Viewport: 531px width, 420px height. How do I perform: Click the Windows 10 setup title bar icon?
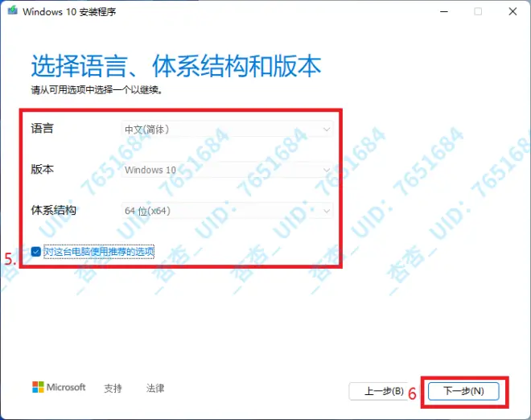13,10
